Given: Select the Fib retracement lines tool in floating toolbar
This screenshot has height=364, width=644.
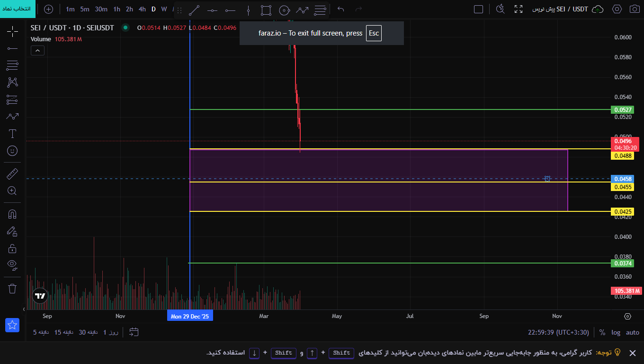Looking at the screenshot, I should coord(320,9).
